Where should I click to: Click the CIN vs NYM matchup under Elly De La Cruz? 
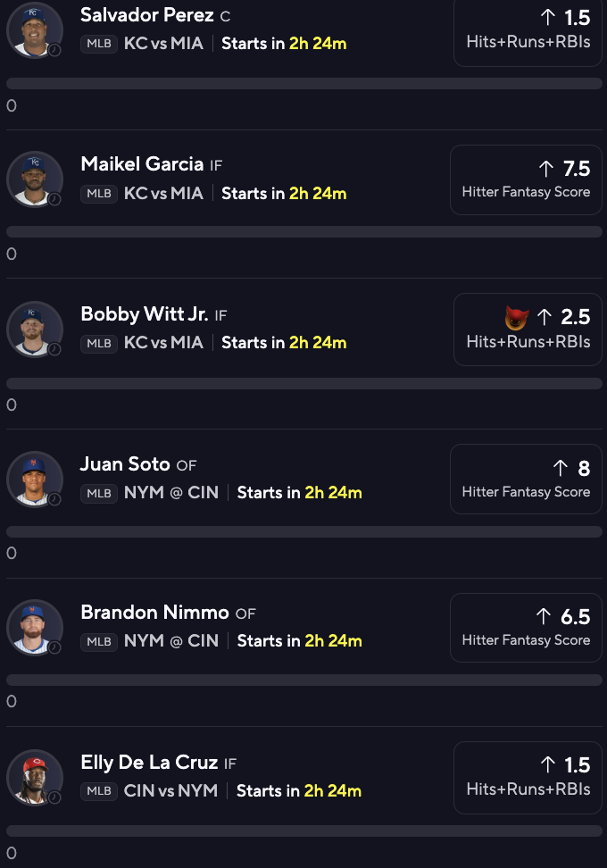click(x=171, y=790)
